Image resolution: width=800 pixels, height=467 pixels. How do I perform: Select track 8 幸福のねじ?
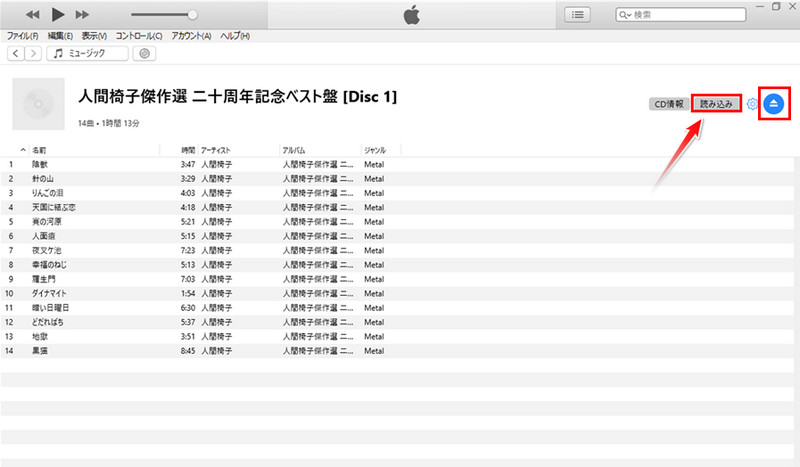tap(397, 264)
